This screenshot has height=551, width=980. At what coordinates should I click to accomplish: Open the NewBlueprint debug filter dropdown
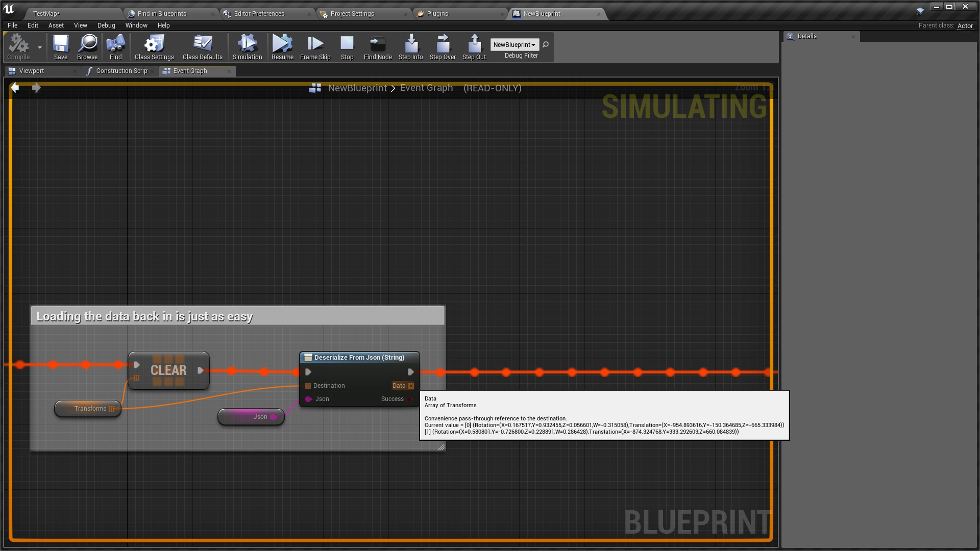514,45
